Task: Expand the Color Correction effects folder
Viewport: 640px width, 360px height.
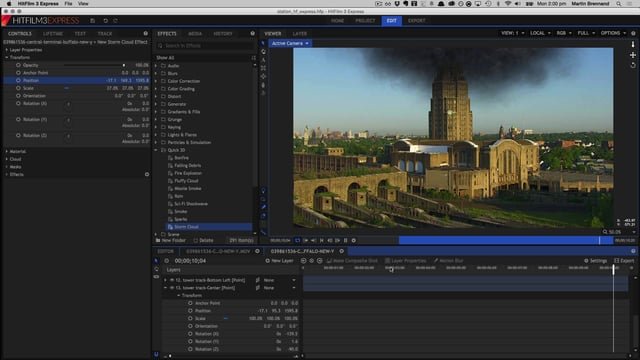Action: tap(156, 81)
